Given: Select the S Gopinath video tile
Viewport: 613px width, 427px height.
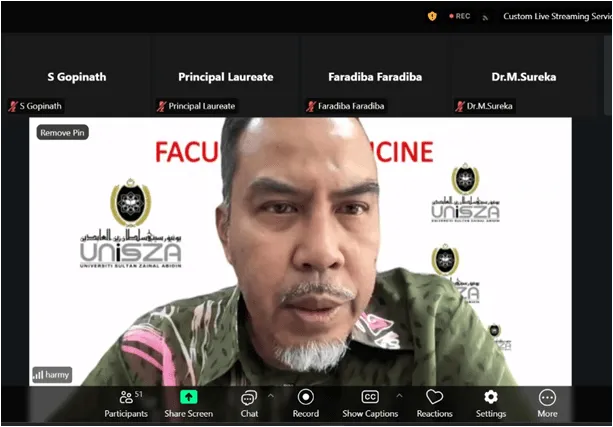Looking at the screenshot, I should pos(76,75).
